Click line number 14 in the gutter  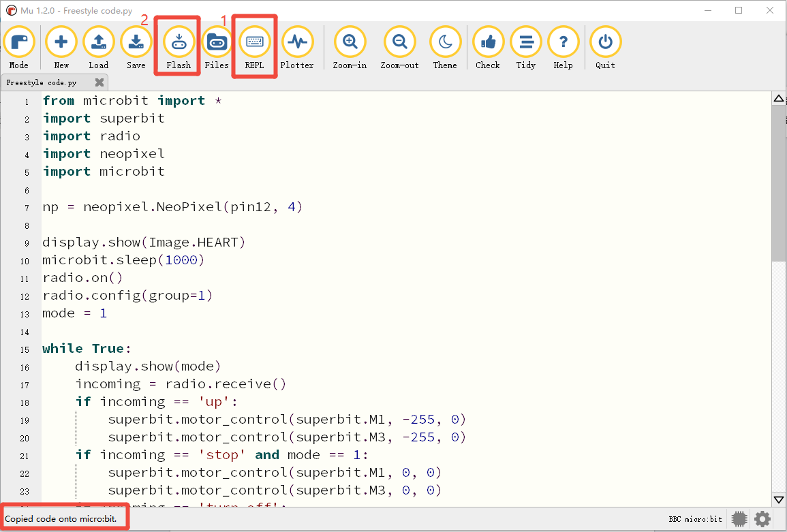pyautogui.click(x=25, y=332)
